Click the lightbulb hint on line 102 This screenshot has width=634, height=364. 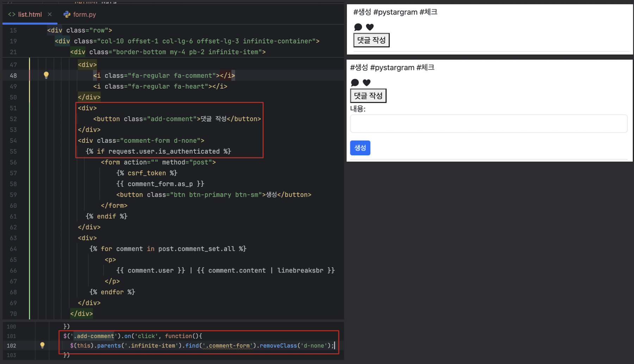pos(42,345)
